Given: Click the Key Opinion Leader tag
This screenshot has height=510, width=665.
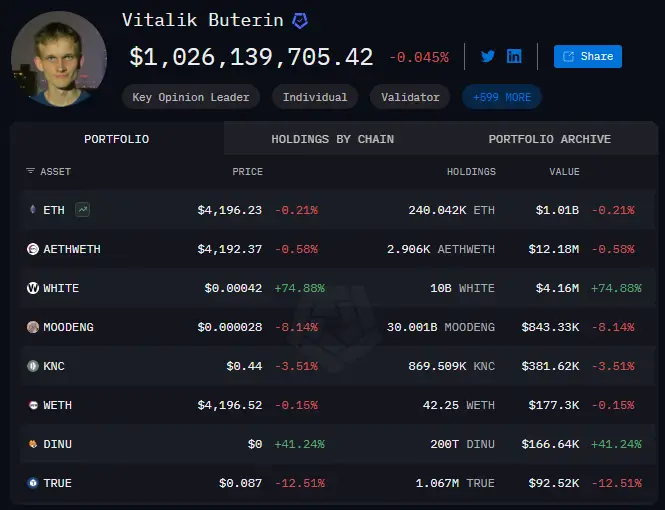Looking at the screenshot, I should [x=191, y=97].
